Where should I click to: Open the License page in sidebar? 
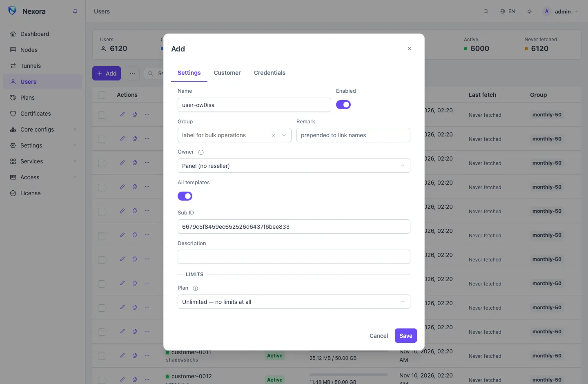[x=43, y=193]
